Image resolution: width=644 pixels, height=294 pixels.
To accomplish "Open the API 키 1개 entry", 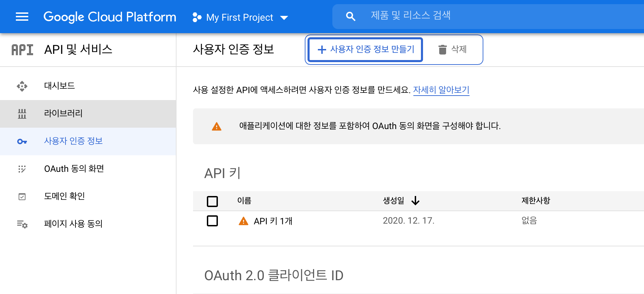I will 273,221.
